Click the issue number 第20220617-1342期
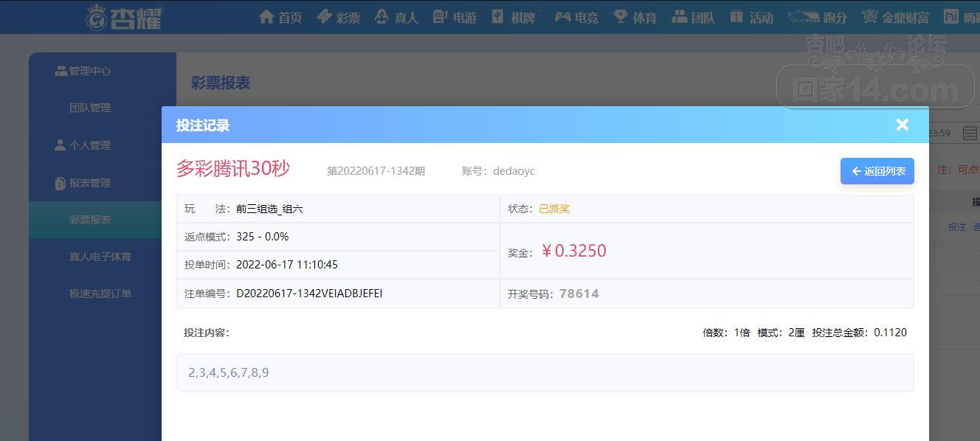This screenshot has width=980, height=441. (376, 171)
